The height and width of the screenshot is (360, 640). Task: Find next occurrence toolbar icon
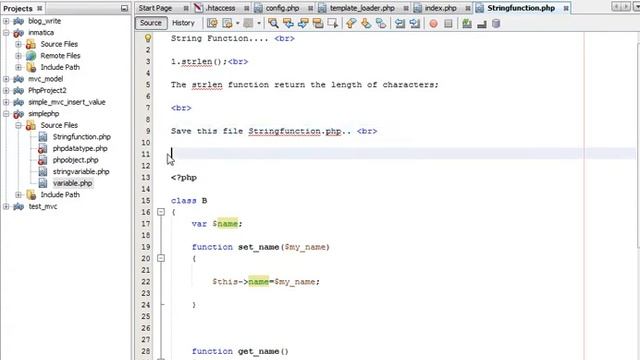pyautogui.click(x=303, y=23)
